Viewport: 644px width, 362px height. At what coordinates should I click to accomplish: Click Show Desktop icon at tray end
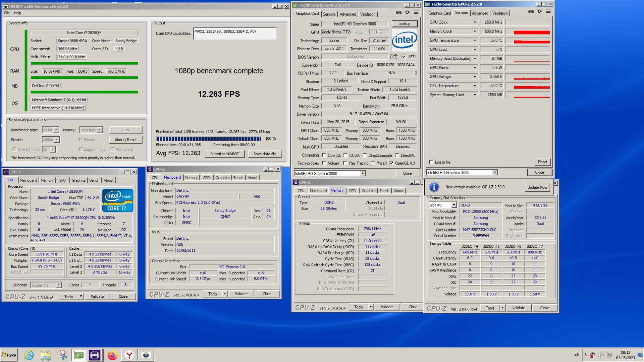[640, 355]
